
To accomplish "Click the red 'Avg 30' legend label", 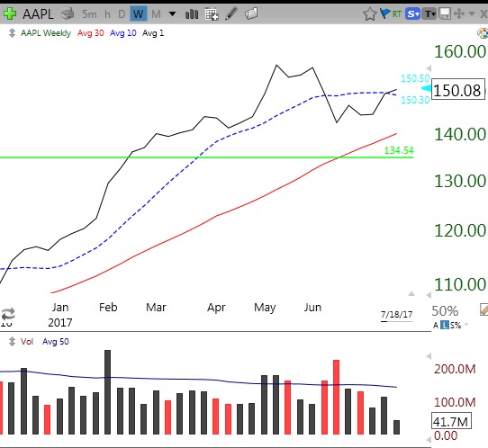I will 91,33.
